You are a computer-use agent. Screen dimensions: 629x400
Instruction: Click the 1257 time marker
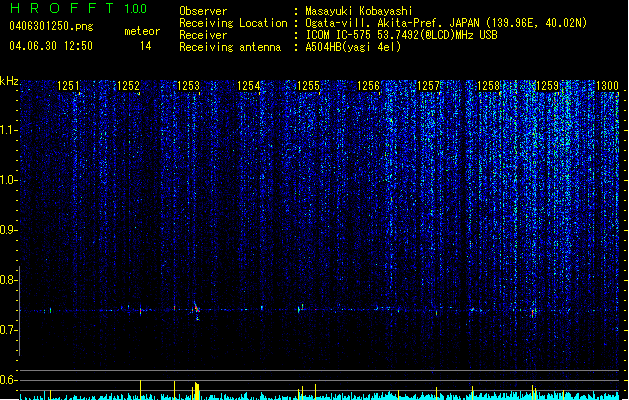[x=428, y=86]
